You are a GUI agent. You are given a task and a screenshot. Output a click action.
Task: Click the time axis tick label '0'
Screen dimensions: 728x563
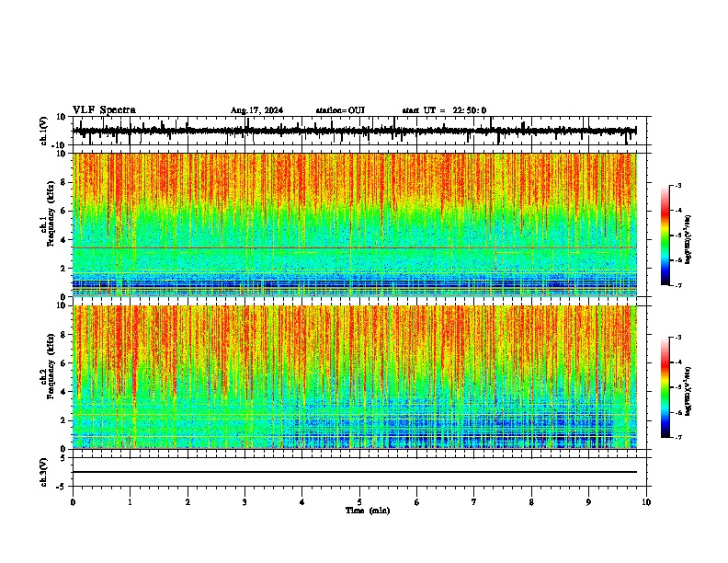pos(73,502)
